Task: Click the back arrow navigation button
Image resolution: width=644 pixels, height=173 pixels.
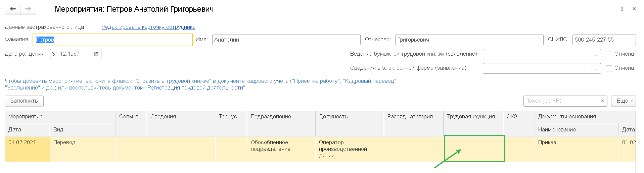Action: [x=13, y=9]
